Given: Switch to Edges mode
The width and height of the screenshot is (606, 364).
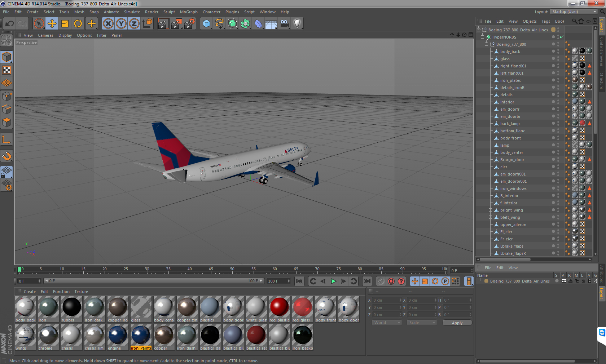Looking at the screenshot, I should [6, 109].
